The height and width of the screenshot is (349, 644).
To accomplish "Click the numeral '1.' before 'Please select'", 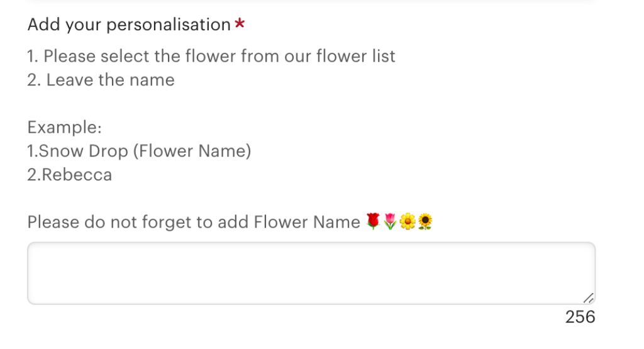I will (x=33, y=56).
